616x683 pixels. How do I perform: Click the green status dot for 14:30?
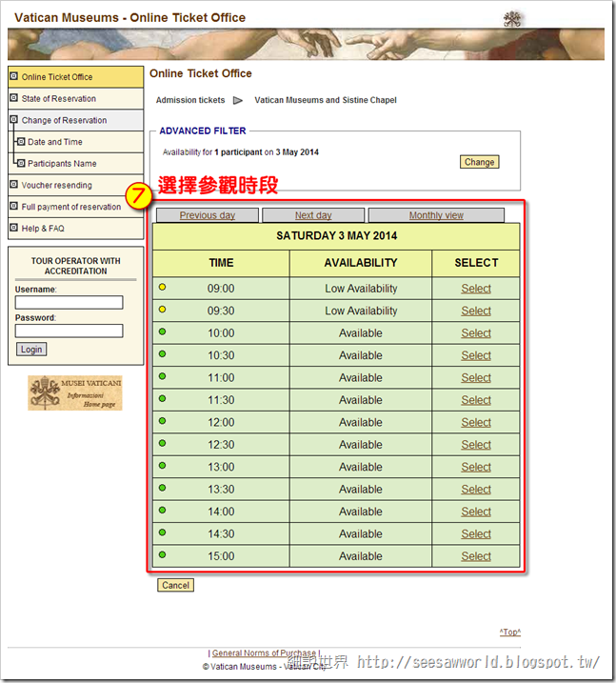[x=163, y=532]
